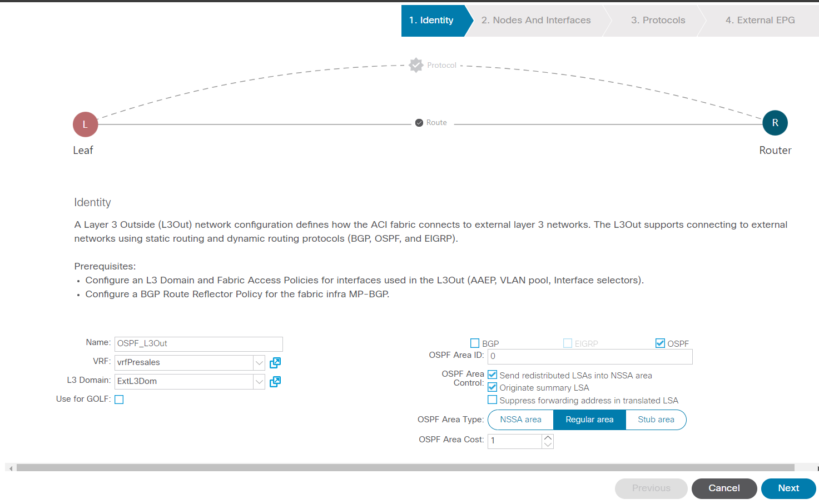Open VRF in new window icon
Screen dimensions: 819x504
[275, 363]
